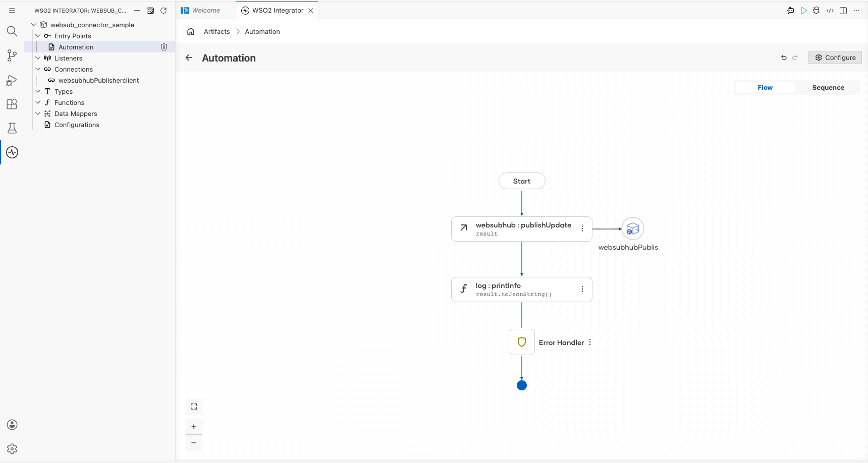Click the Error Handler shield node
Screen dimensions: 868x463
point(522,342)
